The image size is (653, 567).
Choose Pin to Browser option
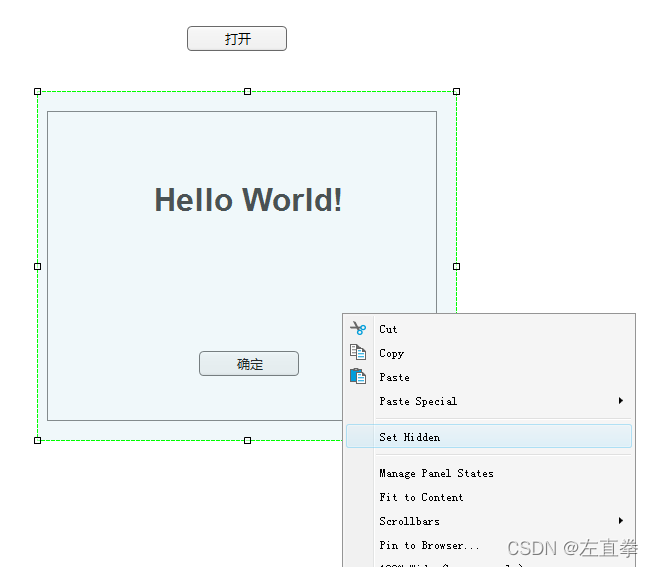(x=489, y=545)
